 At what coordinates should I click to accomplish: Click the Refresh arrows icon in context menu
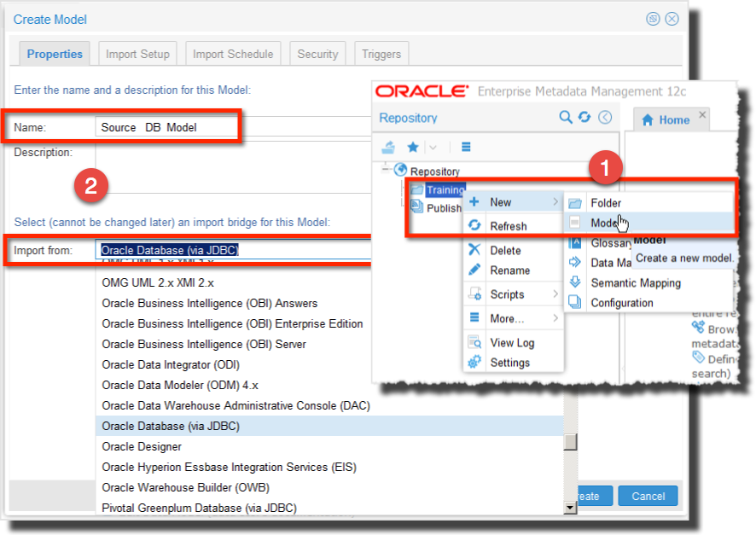(474, 225)
